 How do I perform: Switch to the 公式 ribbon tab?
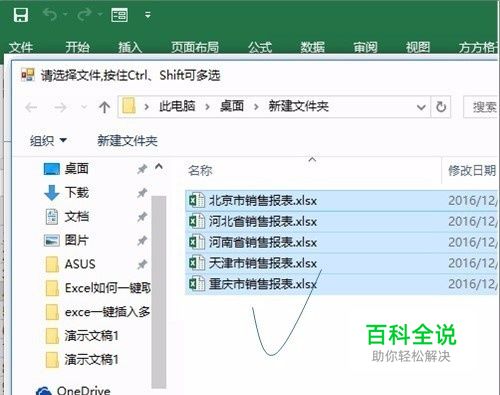click(x=260, y=47)
